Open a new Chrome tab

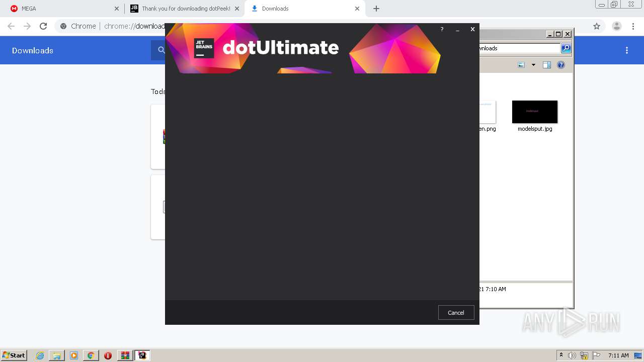376,9
